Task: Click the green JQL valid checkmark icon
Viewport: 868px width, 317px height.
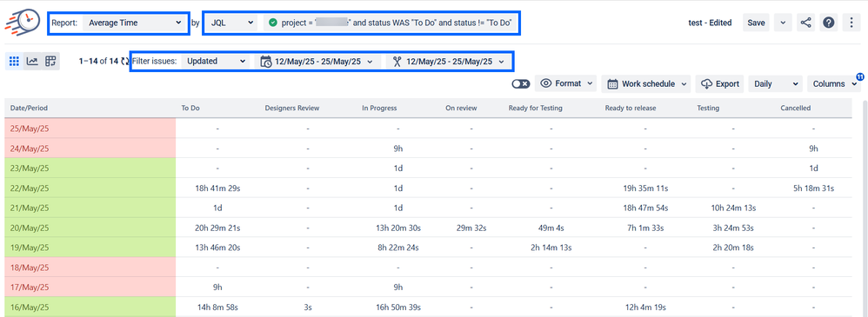Action: [273, 23]
